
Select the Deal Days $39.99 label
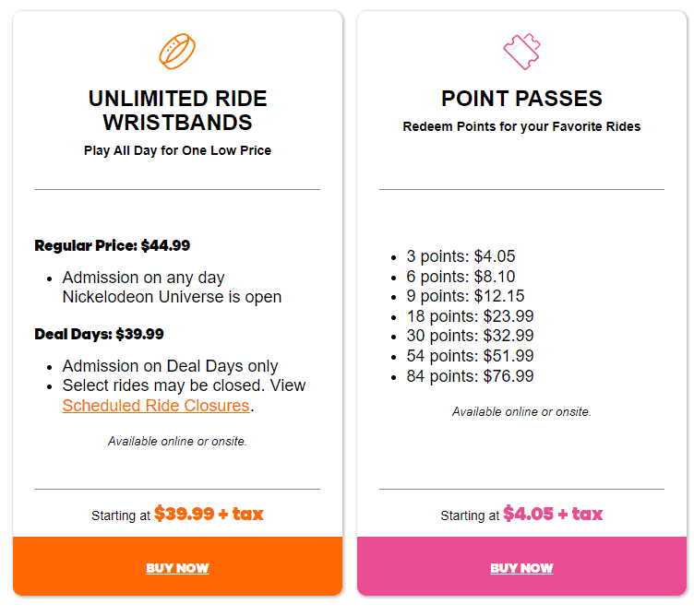pyautogui.click(x=99, y=334)
